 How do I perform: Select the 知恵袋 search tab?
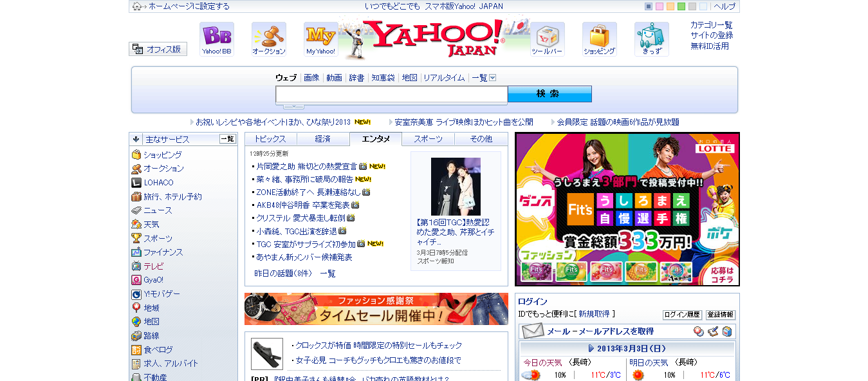(x=383, y=78)
